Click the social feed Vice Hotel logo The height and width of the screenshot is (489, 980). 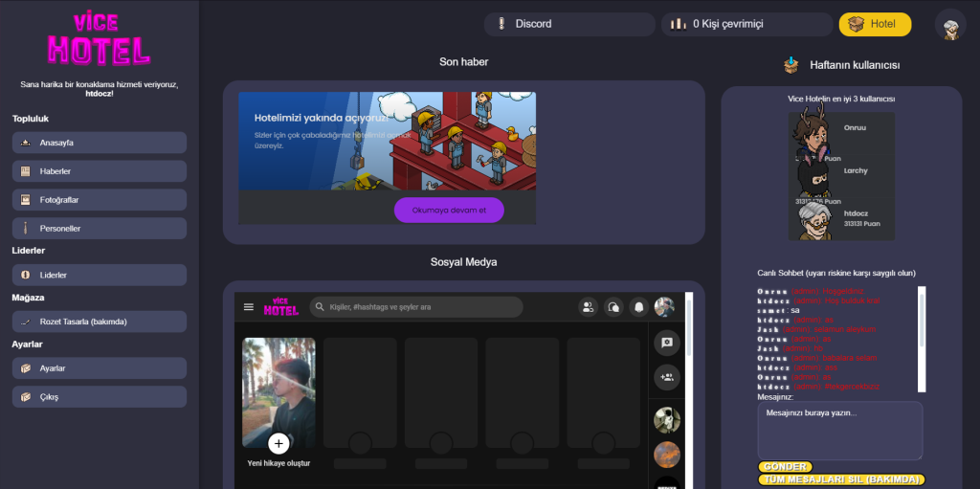coord(281,306)
